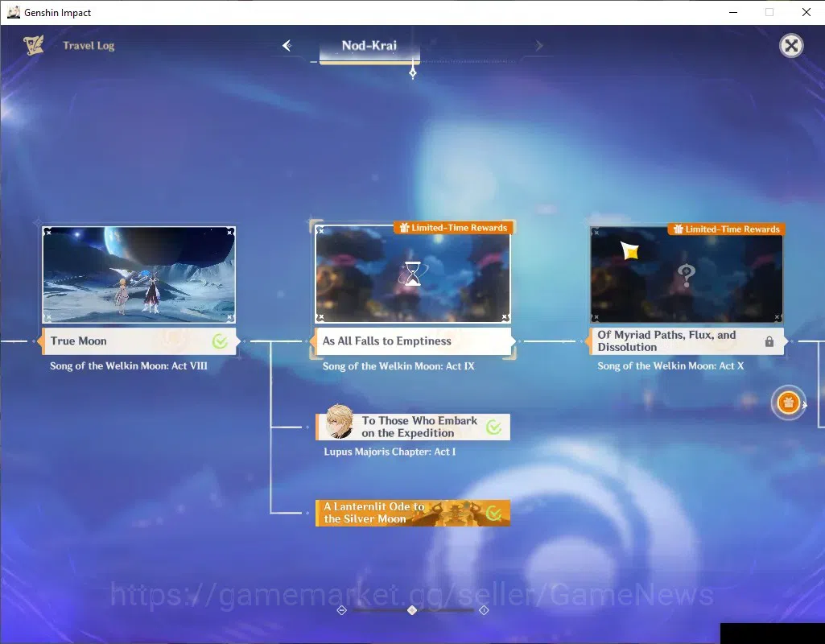Open the True Moon quest thumbnail
Screen dimensions: 825x644
[139, 275]
